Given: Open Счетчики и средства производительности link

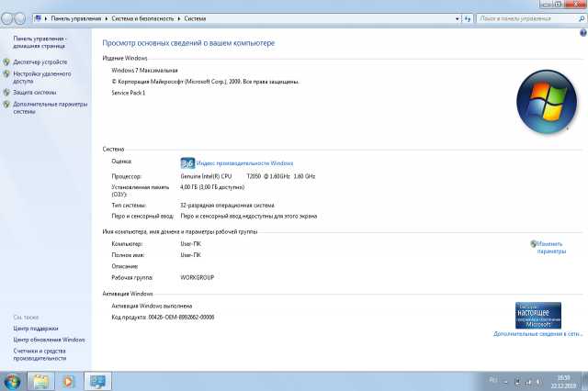Looking at the screenshot, I should click(40, 354).
